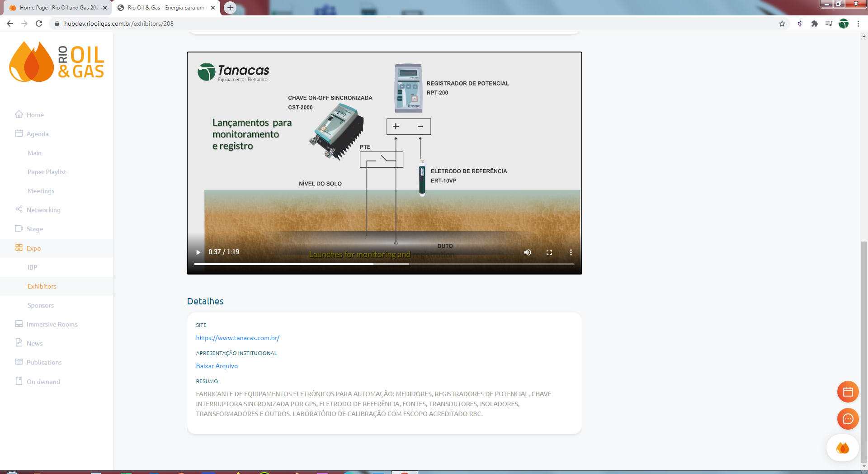Switch to Home Page Rio Oil tab
The height and width of the screenshot is (474, 868).
point(57,8)
